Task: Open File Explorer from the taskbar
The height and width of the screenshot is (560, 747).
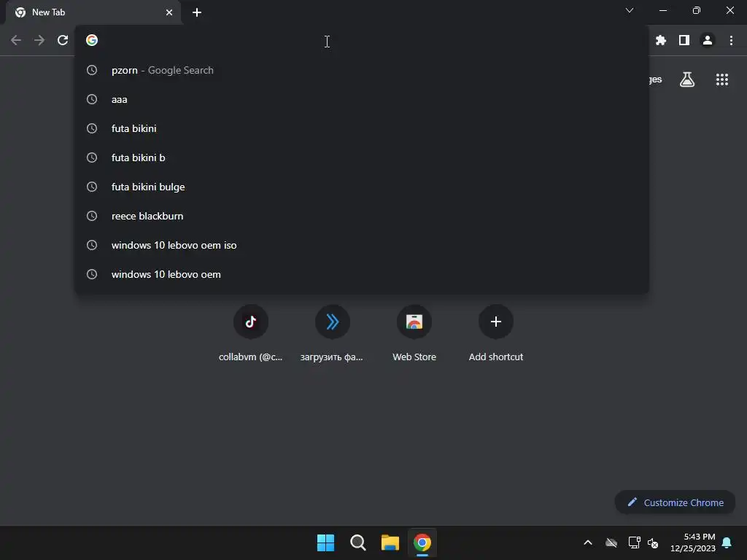Action: pyautogui.click(x=390, y=542)
